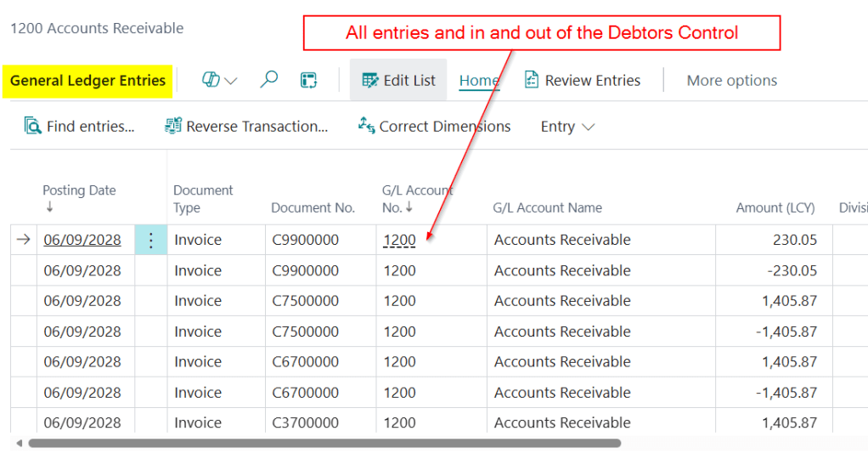Viewport: 868px width, 465px height.
Task: Click the Correct Dimensions icon
Action: (366, 127)
